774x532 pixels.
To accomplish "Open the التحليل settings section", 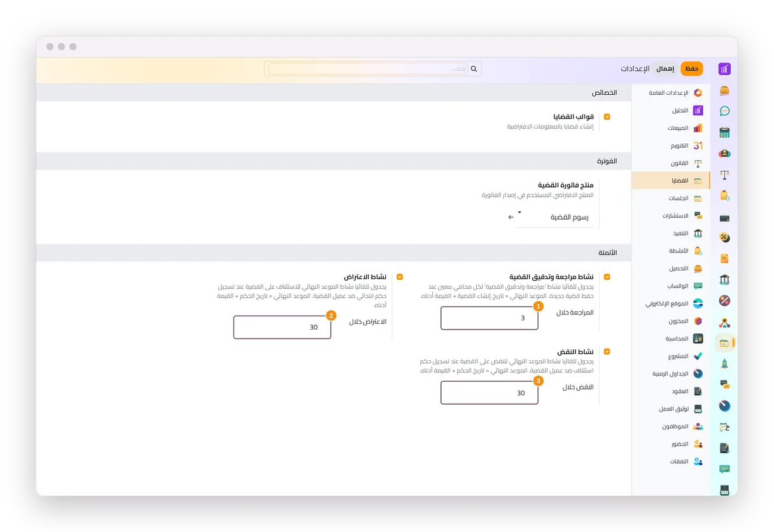I will (671, 110).
